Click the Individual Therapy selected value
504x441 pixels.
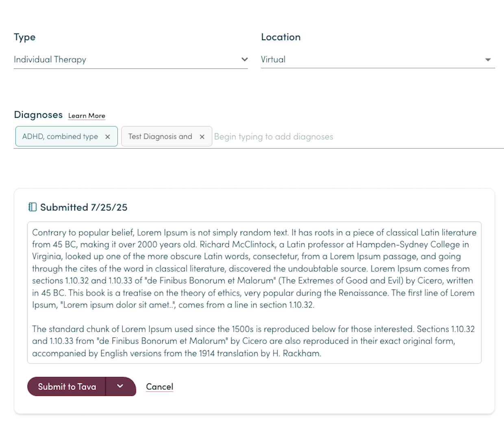point(50,59)
